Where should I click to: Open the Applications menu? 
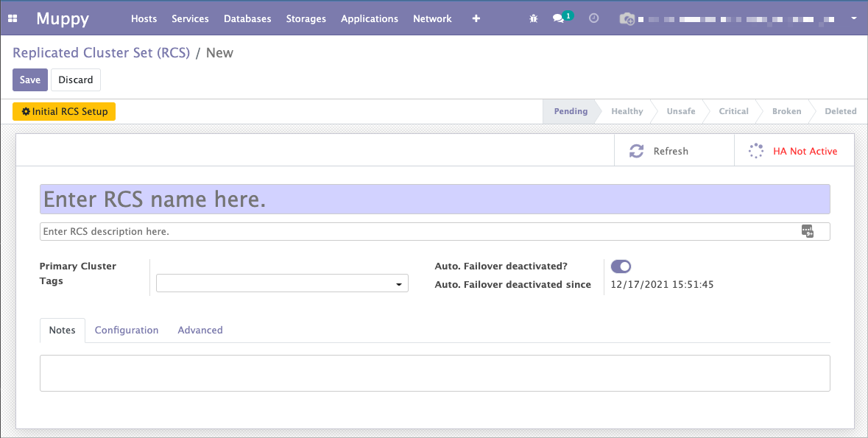coord(369,18)
